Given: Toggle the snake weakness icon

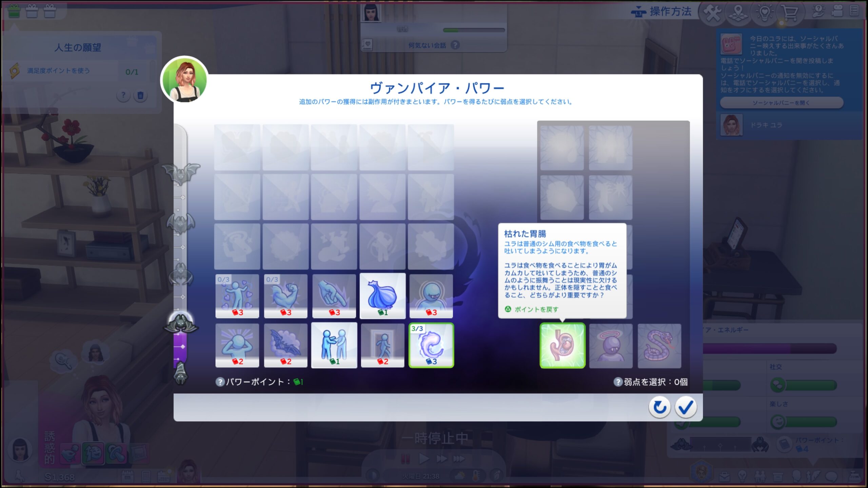Looking at the screenshot, I should [659, 346].
